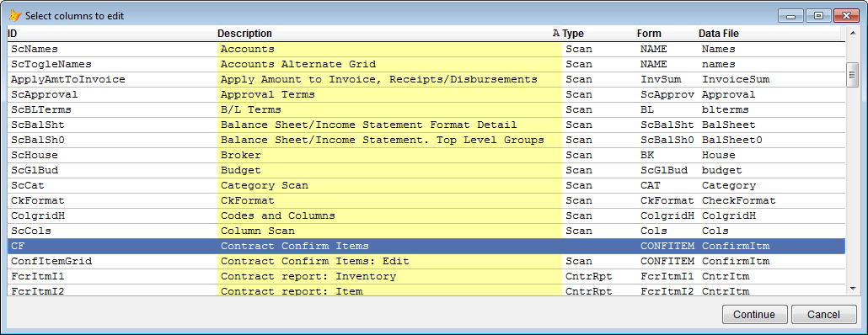Minimize the Select columns to edit window
Screen dimensions: 868x335
791,16
